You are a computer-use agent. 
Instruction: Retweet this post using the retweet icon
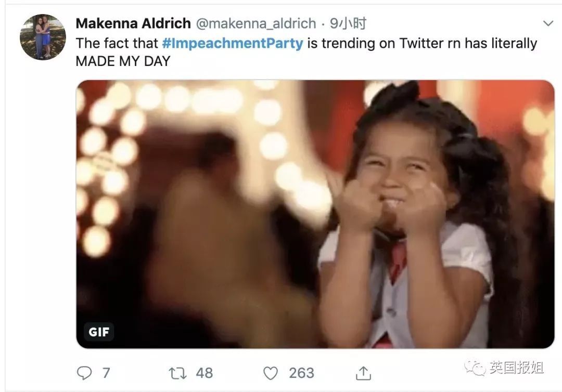(x=177, y=373)
